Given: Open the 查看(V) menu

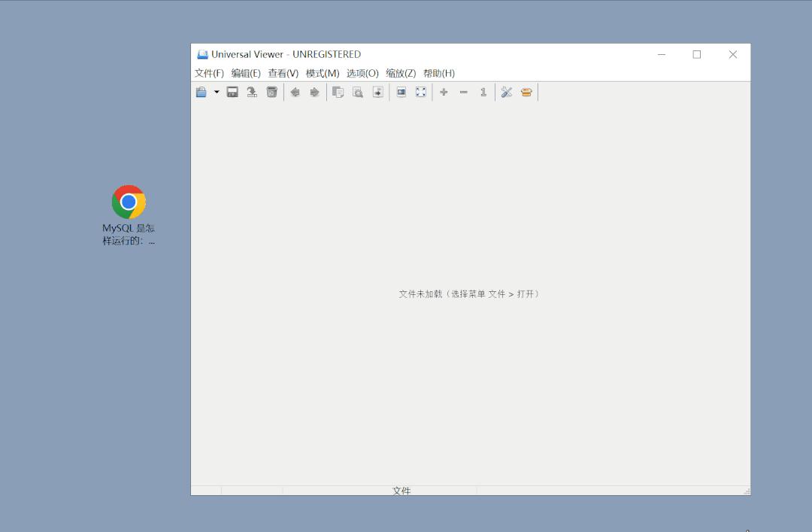Looking at the screenshot, I should [283, 73].
